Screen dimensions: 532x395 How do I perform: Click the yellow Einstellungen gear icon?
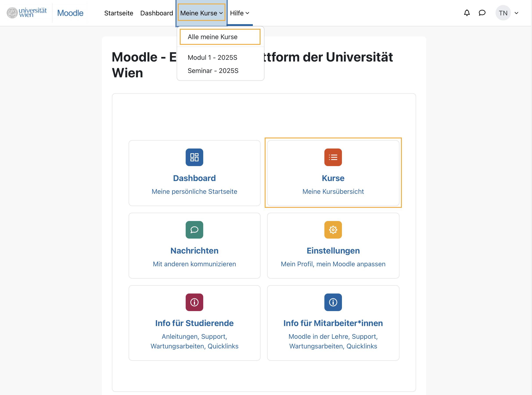click(333, 230)
